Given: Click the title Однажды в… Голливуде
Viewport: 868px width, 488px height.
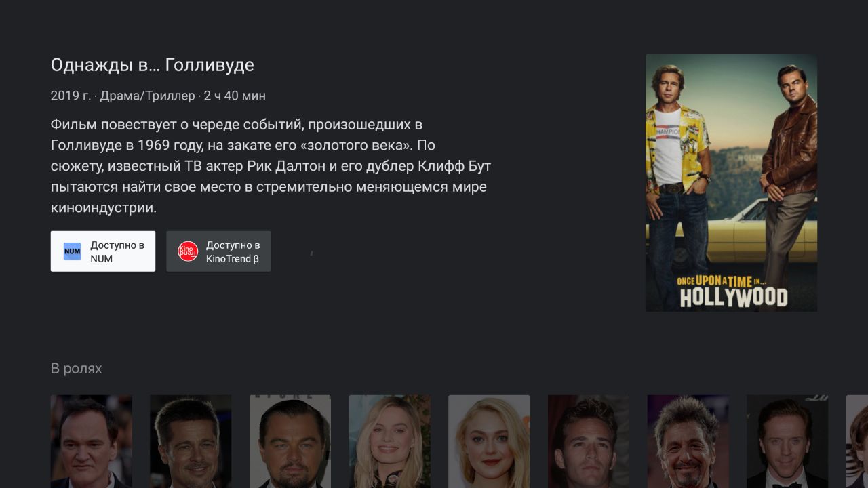Looking at the screenshot, I should click(x=153, y=65).
